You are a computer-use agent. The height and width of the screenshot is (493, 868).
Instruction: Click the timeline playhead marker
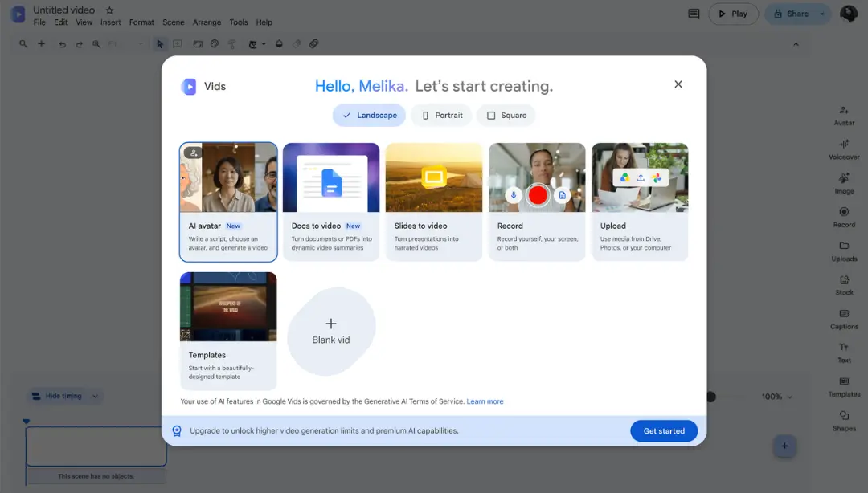point(26,422)
